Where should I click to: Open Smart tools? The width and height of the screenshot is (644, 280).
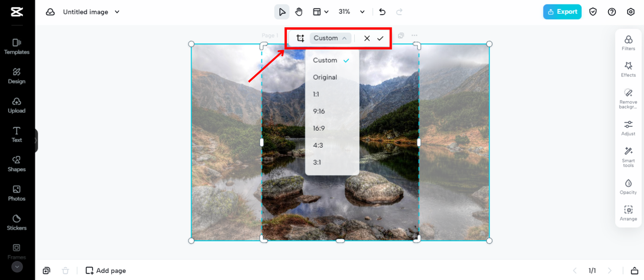click(x=628, y=157)
